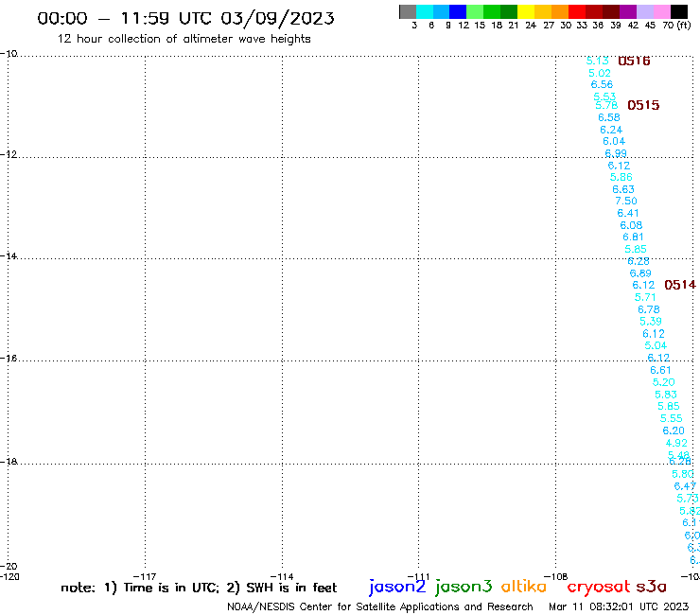
Task: Click the 5.02 wave height value
Action: pos(599,73)
